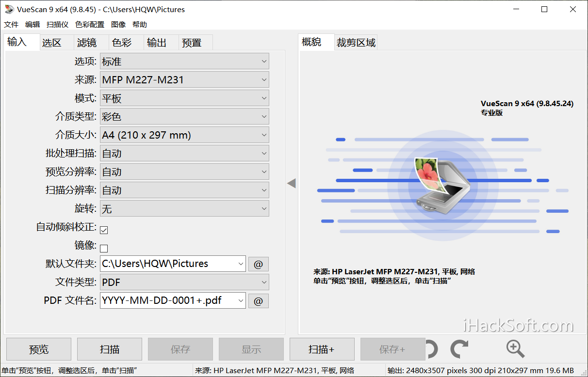Click the 'PDF 文件名:' label

71,300
